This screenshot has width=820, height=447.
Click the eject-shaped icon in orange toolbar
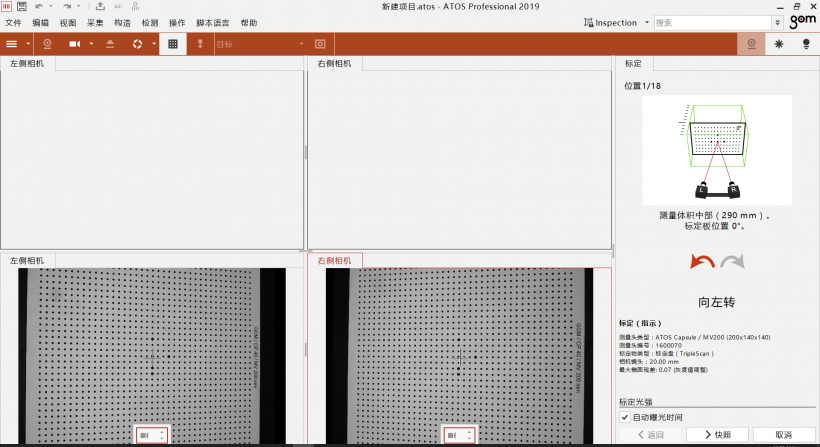click(110, 44)
